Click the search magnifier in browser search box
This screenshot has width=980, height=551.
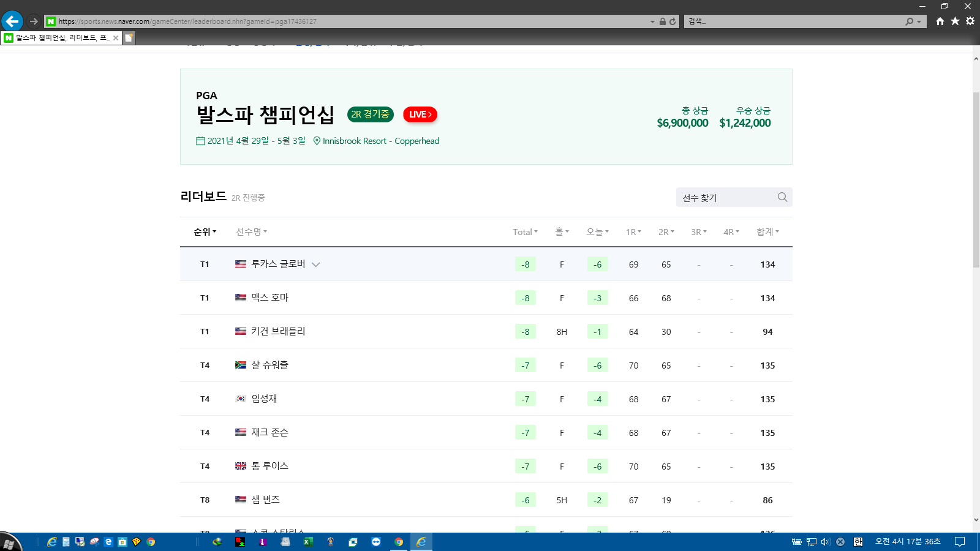tap(910, 21)
